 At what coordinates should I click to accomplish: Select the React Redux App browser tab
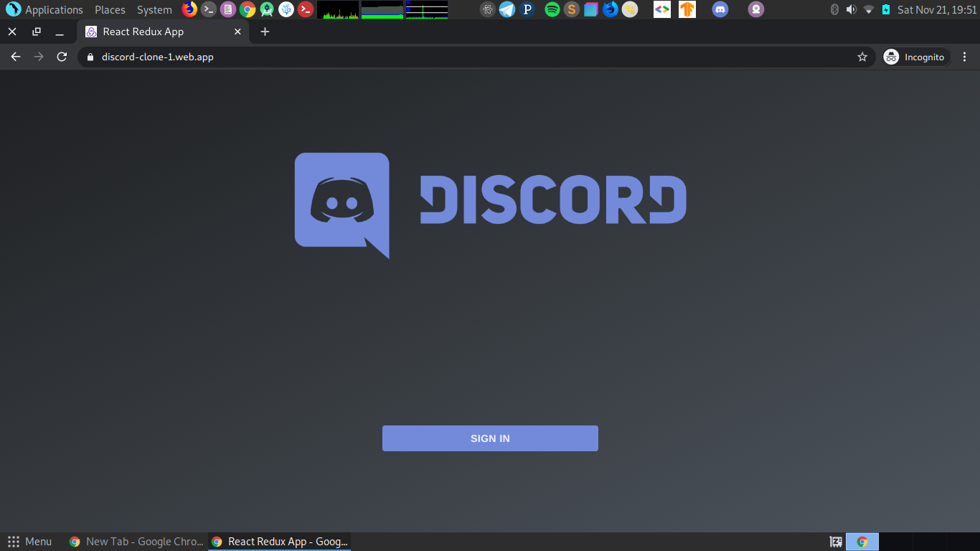163,32
